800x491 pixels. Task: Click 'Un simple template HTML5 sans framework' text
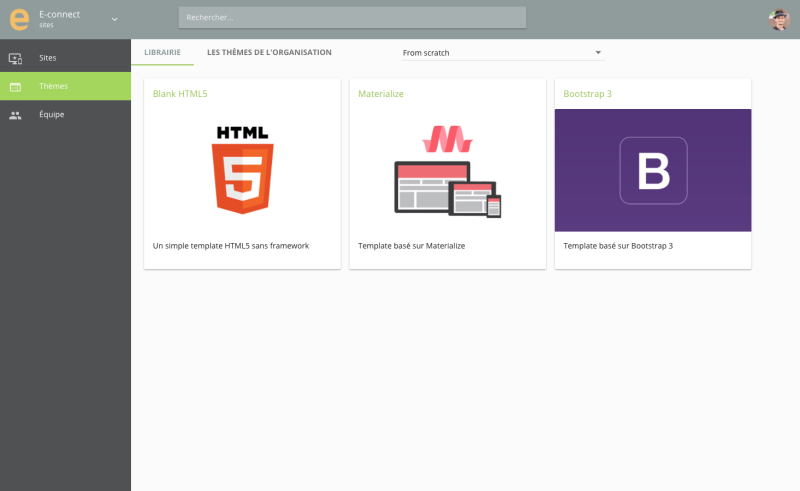[231, 246]
